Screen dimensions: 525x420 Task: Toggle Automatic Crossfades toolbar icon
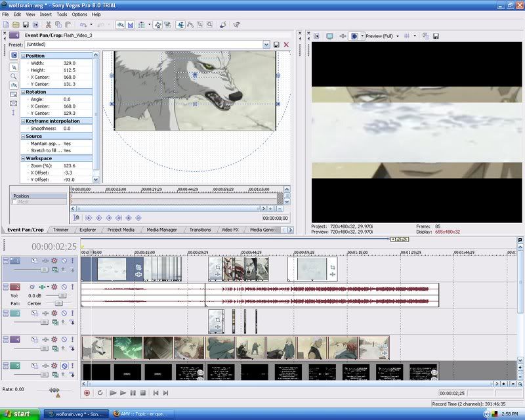131,24
